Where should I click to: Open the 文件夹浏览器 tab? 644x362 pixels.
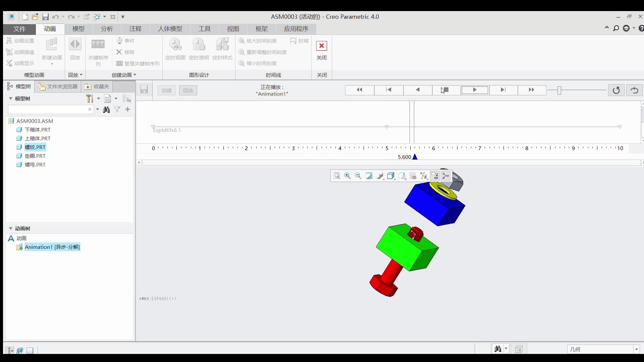point(58,87)
